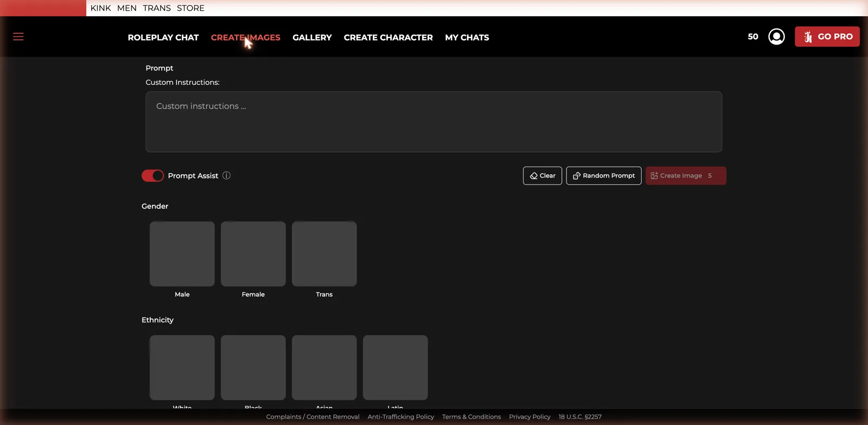
Task: Select the Female gender thumbnail
Action: point(253,253)
